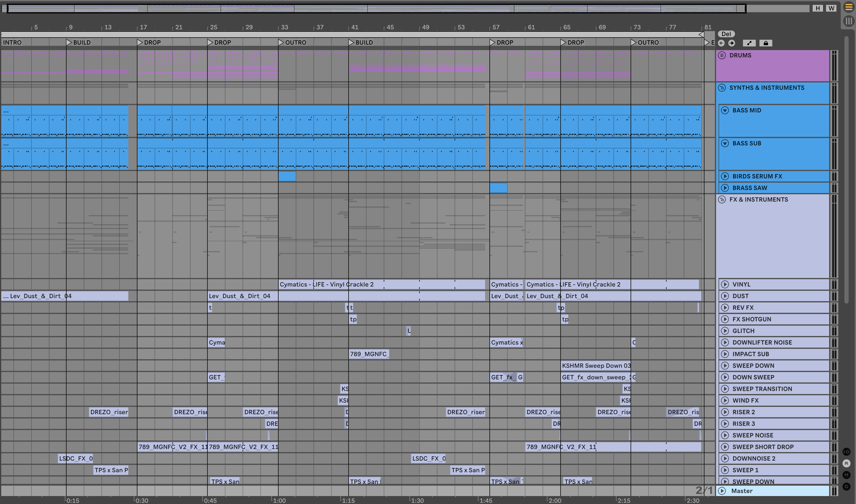Jump to next locator arrow
This screenshot has width=856, height=504.
732,43
